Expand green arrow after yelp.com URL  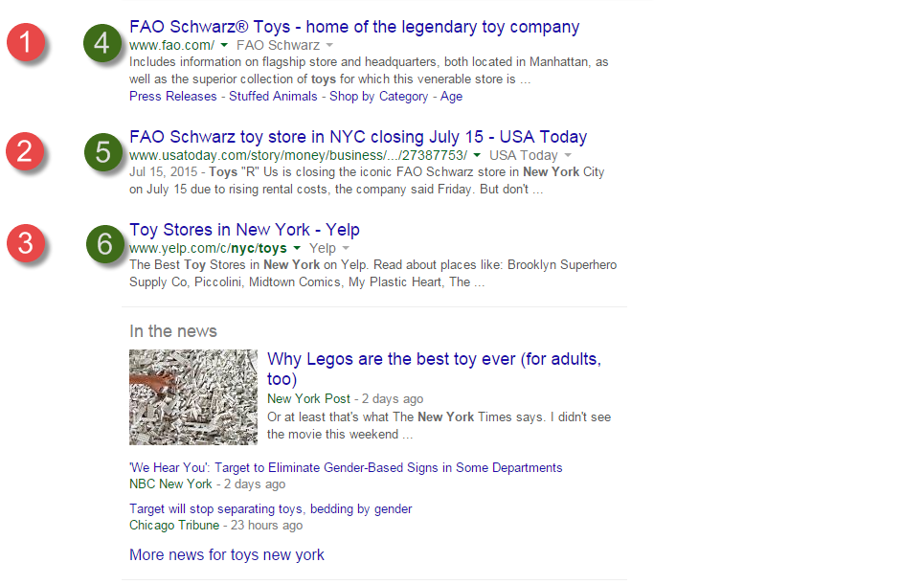[297, 248]
